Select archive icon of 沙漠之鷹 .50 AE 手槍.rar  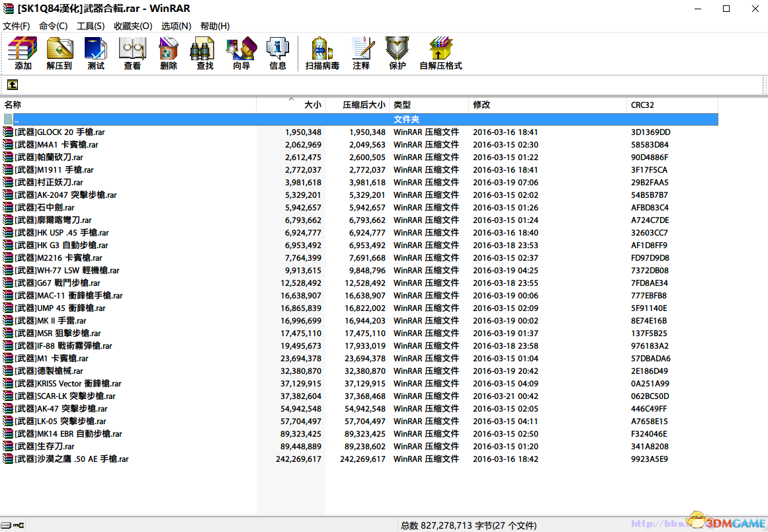point(8,459)
